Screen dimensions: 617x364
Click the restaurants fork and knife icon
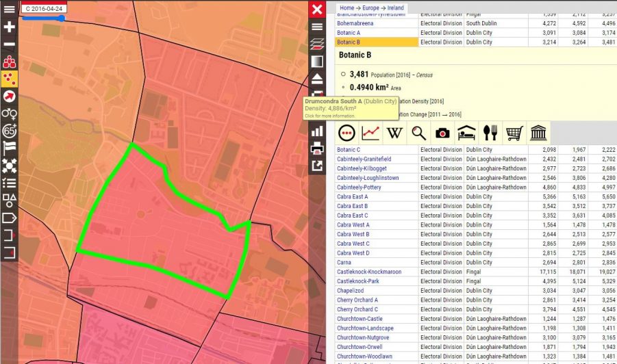(x=490, y=133)
